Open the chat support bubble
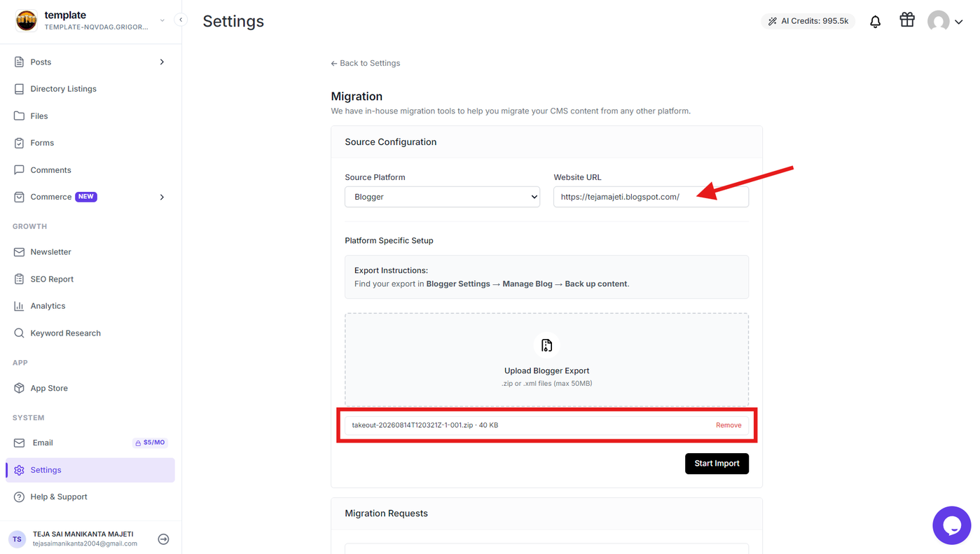This screenshot has height=554, width=980. [x=951, y=525]
